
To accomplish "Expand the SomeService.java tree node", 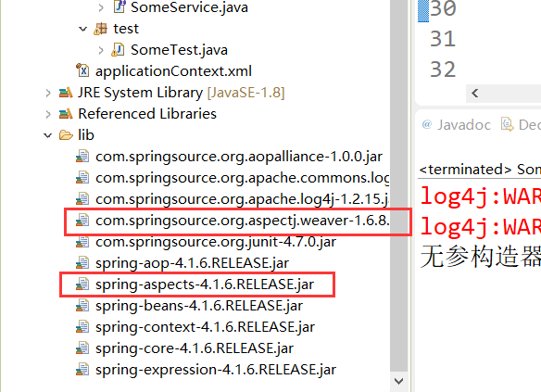I will 101,7.
